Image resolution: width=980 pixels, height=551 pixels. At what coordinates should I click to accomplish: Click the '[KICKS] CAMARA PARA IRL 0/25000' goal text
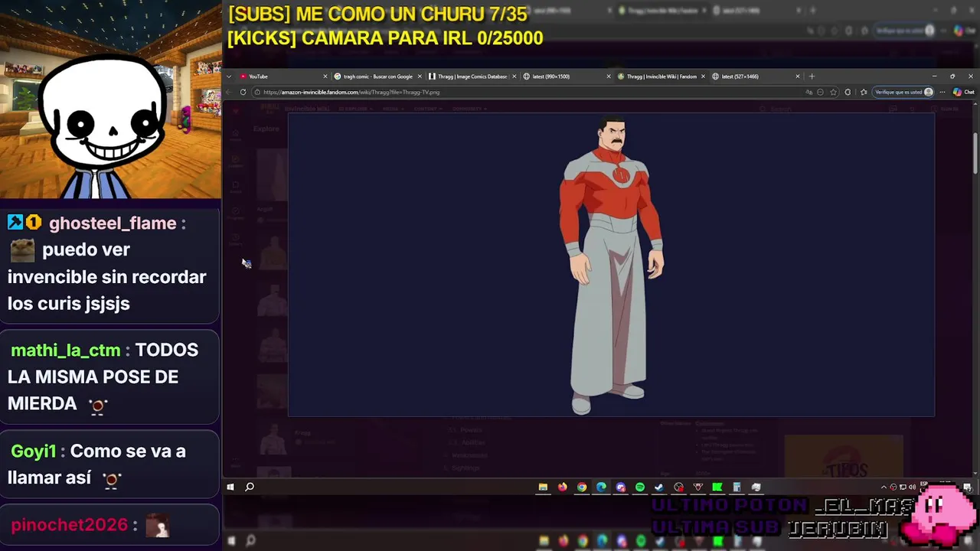click(385, 38)
